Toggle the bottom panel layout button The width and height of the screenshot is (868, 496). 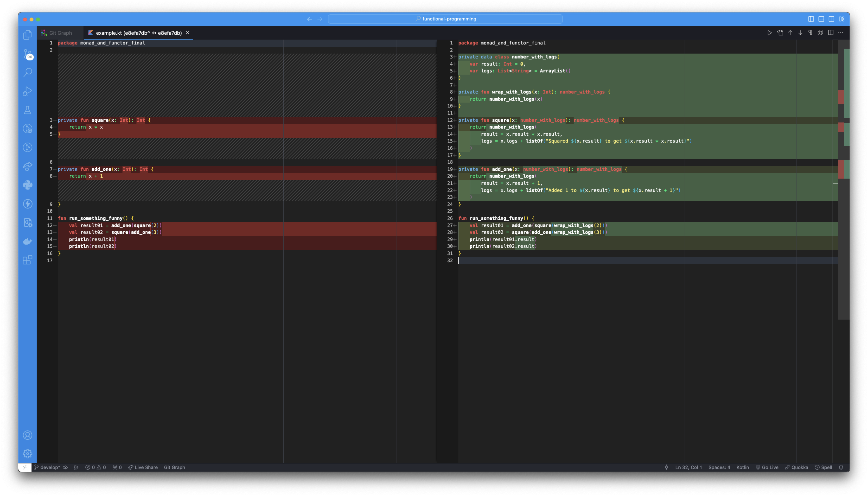(x=821, y=19)
